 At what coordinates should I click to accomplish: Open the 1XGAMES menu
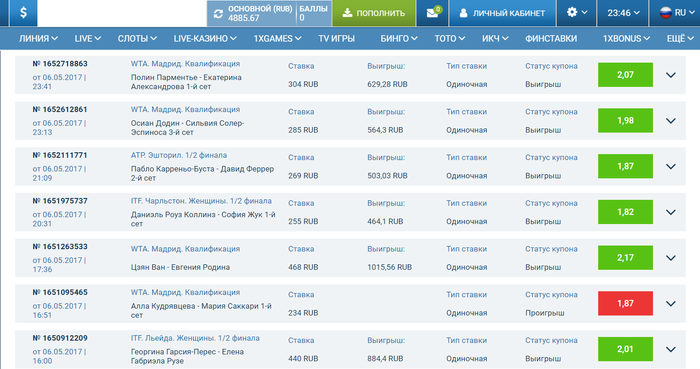coord(277,39)
